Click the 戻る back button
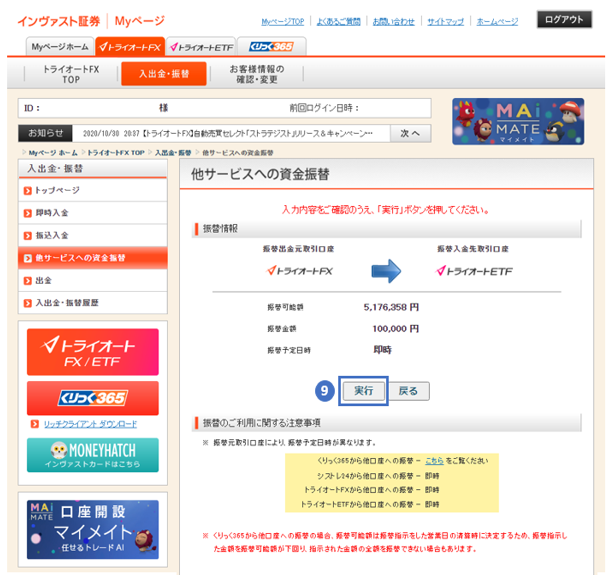Viewport: 609px width, 579px height. point(408,391)
